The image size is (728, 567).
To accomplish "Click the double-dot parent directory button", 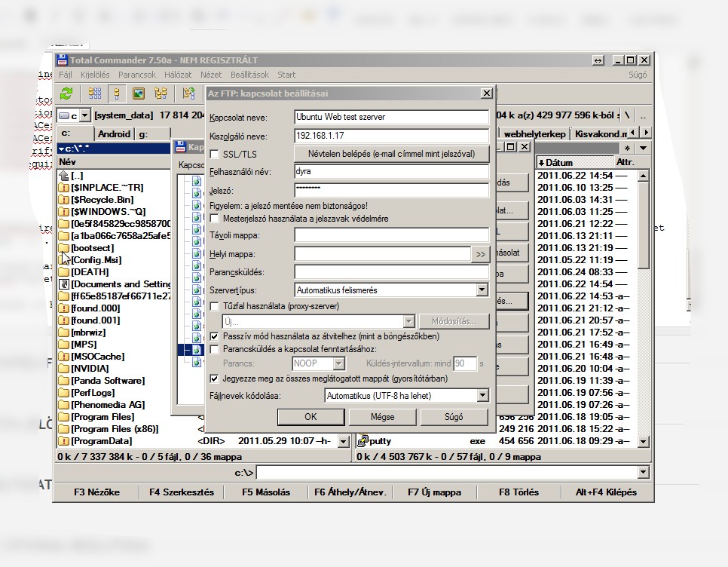I will (643, 115).
